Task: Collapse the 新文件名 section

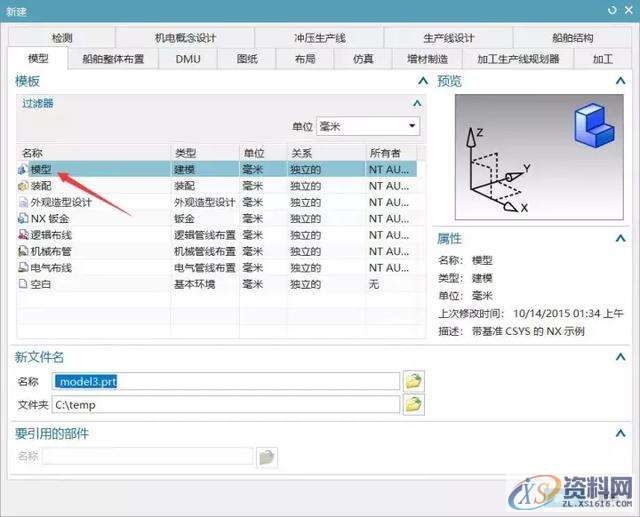Action: click(x=620, y=357)
